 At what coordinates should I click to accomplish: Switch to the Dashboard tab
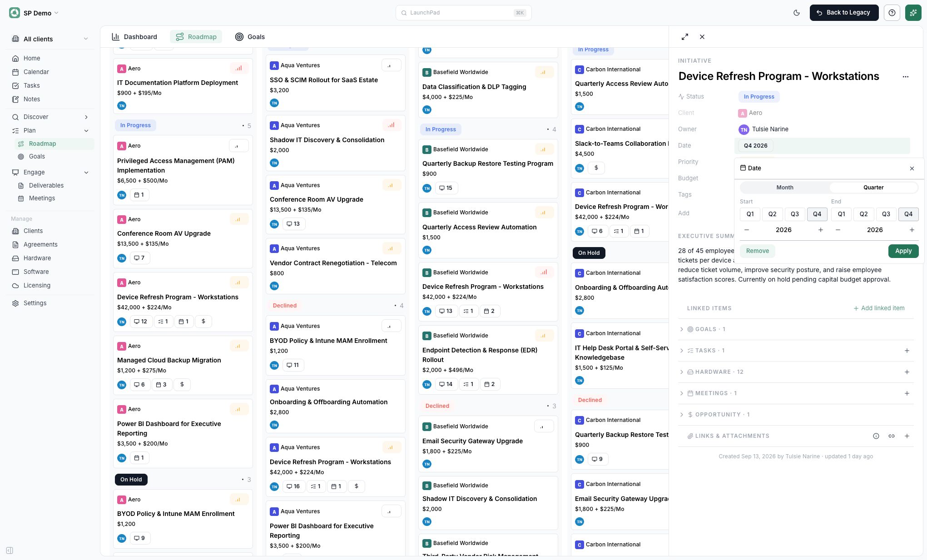tap(134, 37)
